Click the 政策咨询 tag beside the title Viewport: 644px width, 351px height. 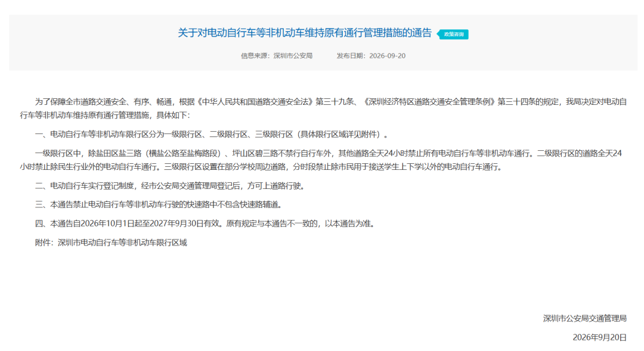tap(453, 34)
